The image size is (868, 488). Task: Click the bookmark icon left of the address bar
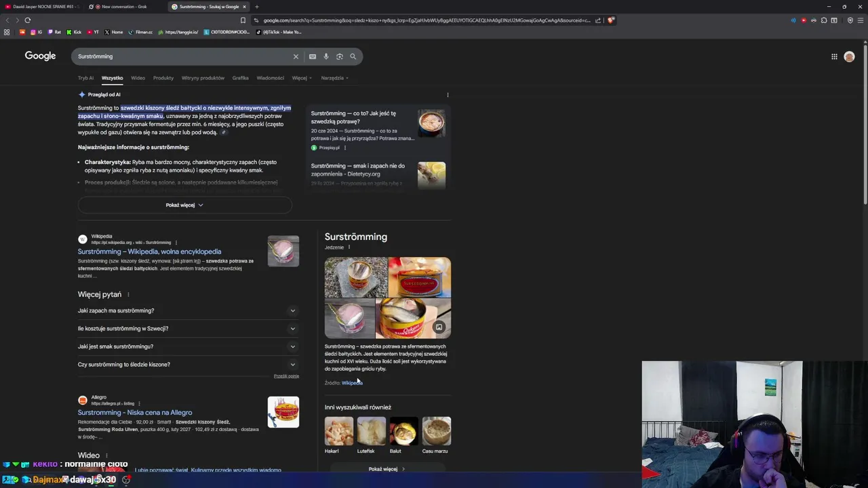[x=243, y=20]
